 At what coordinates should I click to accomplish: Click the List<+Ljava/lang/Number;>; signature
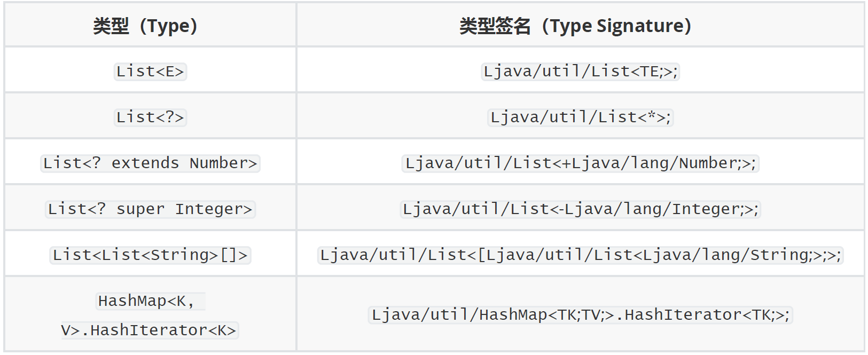tap(580, 163)
